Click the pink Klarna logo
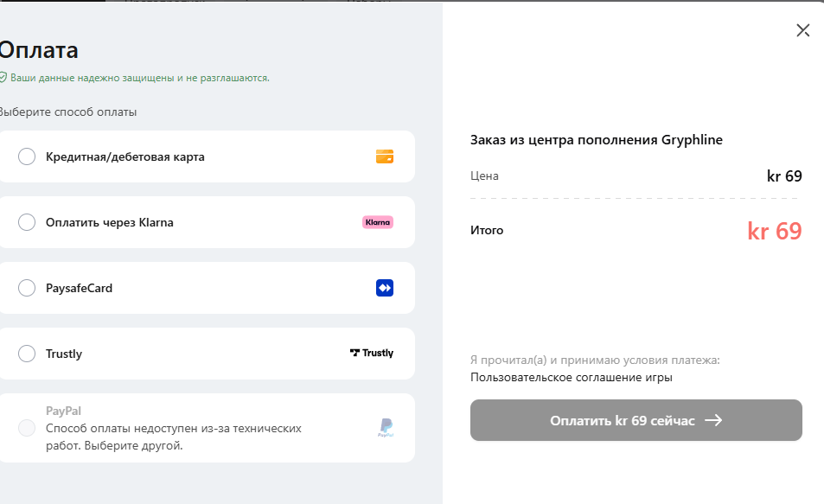The height and width of the screenshot is (504, 824). pos(378,222)
